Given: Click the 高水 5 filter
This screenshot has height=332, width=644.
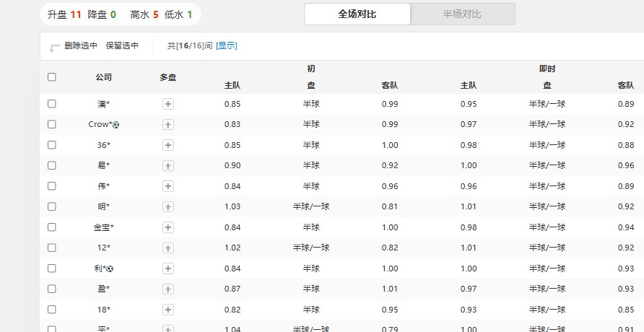Looking at the screenshot, I should pos(144,14).
